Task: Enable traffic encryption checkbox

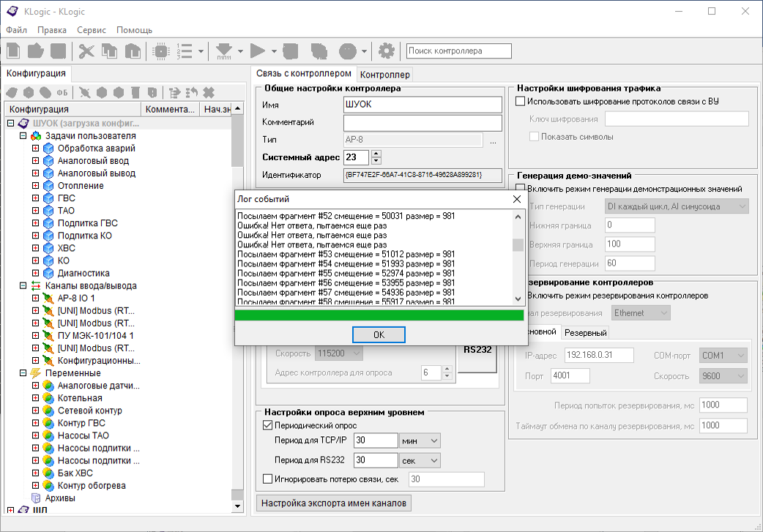Action: click(521, 101)
